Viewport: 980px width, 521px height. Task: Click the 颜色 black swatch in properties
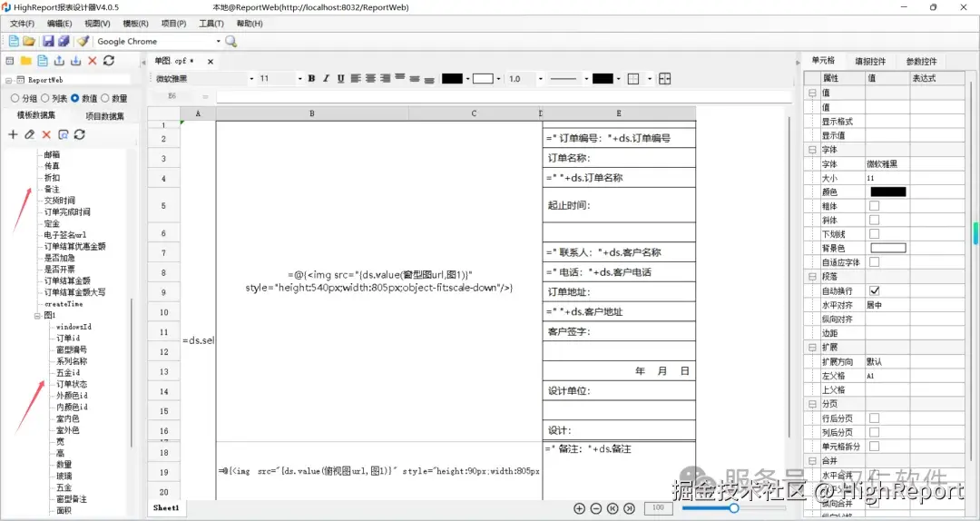(x=887, y=192)
